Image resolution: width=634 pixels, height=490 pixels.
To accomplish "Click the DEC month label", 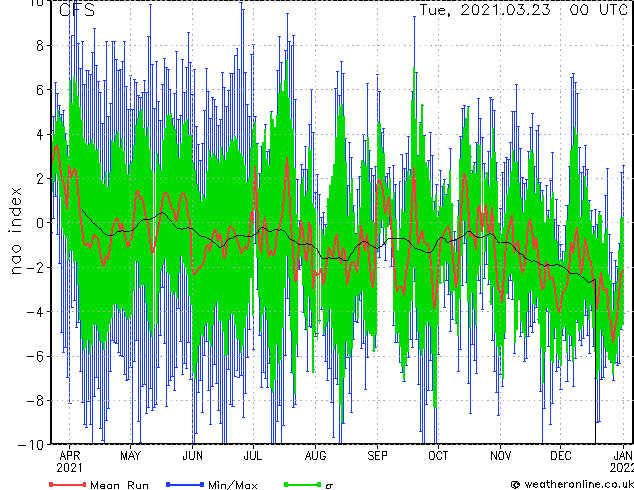I will [561, 456].
